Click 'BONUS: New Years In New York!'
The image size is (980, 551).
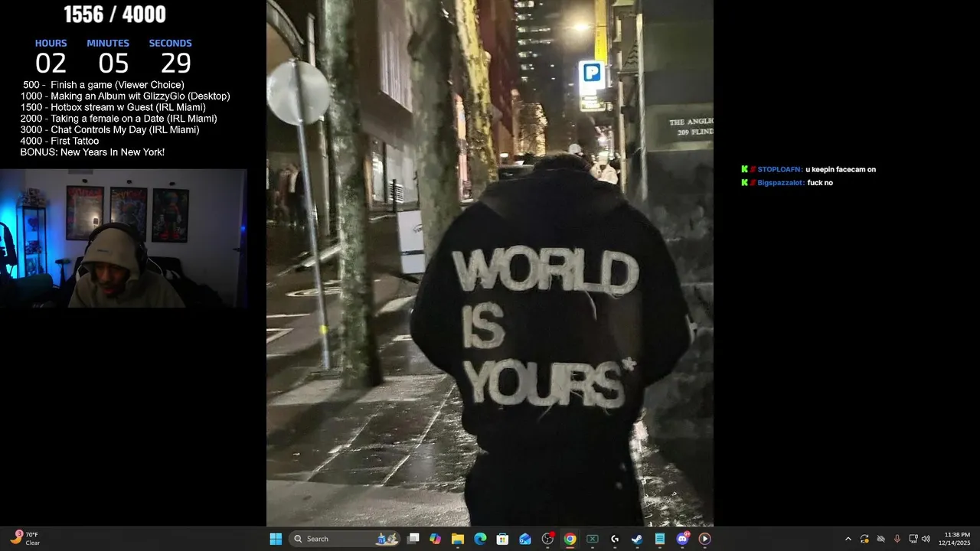point(92,152)
